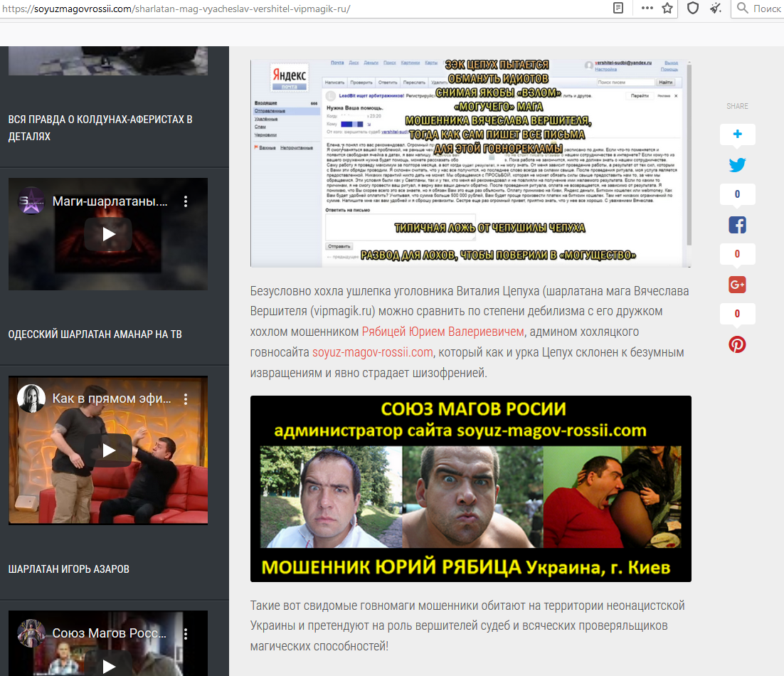
Task: Open the channel avatar on the "Маги-шарлатаны" video
Action: 31,201
